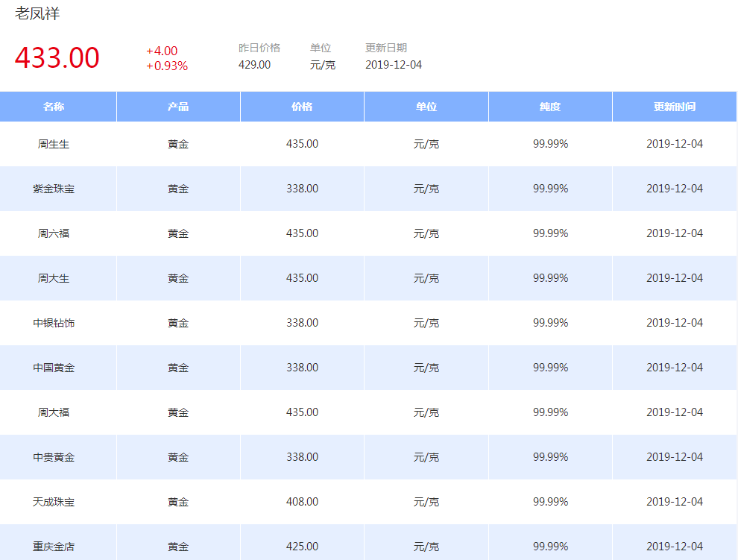
Task: Open the 周六福 entry
Action: point(54,233)
